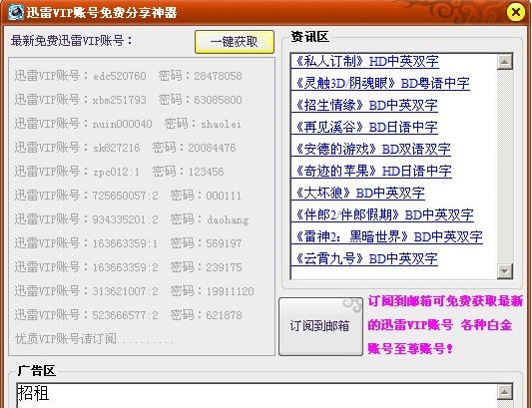Click the 最新免费迅雷VIP账号 label

coord(71,41)
